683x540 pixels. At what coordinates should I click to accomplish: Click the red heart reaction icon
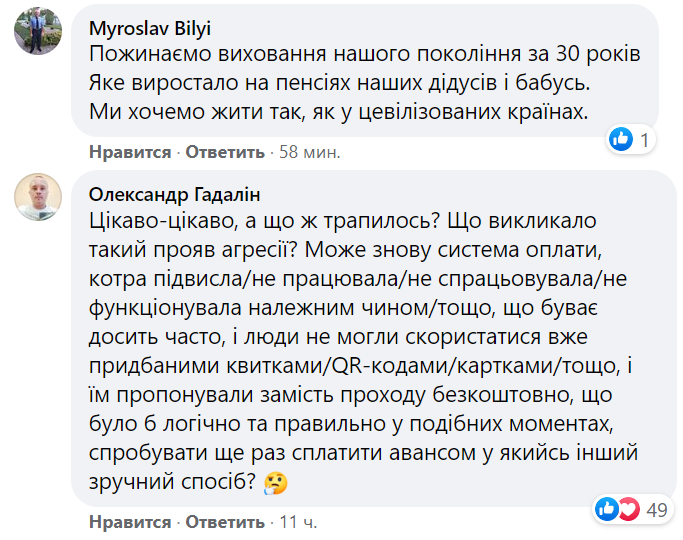pos(628,510)
